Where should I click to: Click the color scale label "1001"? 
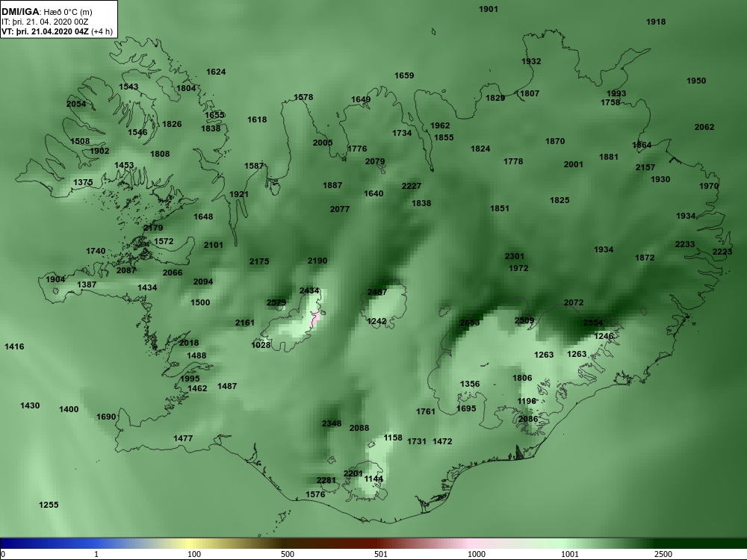pos(570,554)
